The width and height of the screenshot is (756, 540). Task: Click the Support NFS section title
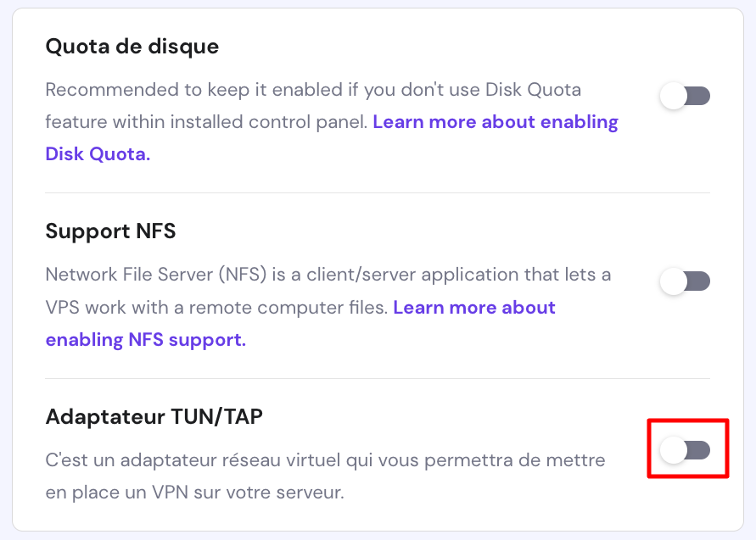109,231
